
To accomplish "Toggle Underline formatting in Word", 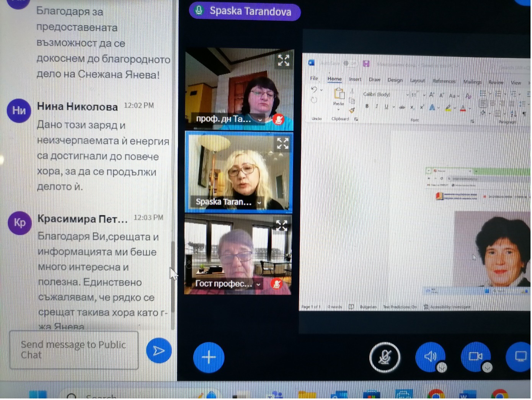I will point(386,107).
